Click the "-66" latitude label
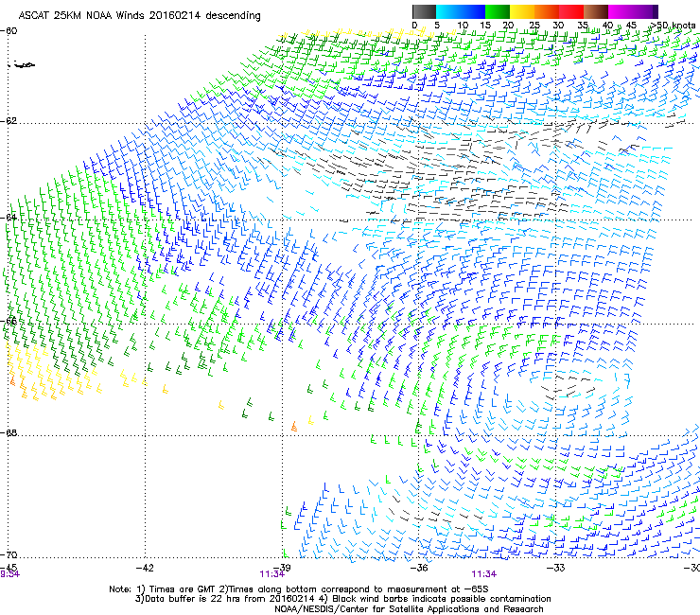 click(x=9, y=321)
